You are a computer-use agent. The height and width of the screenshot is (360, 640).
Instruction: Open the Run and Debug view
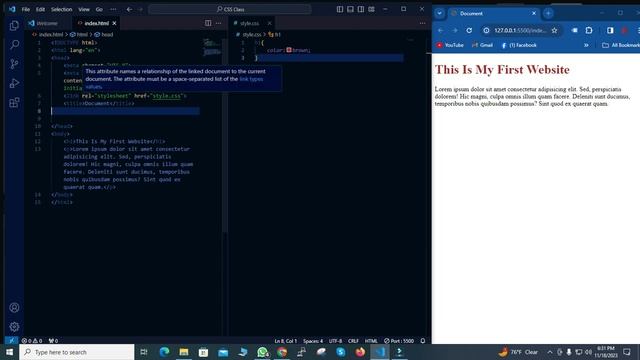(x=14, y=83)
